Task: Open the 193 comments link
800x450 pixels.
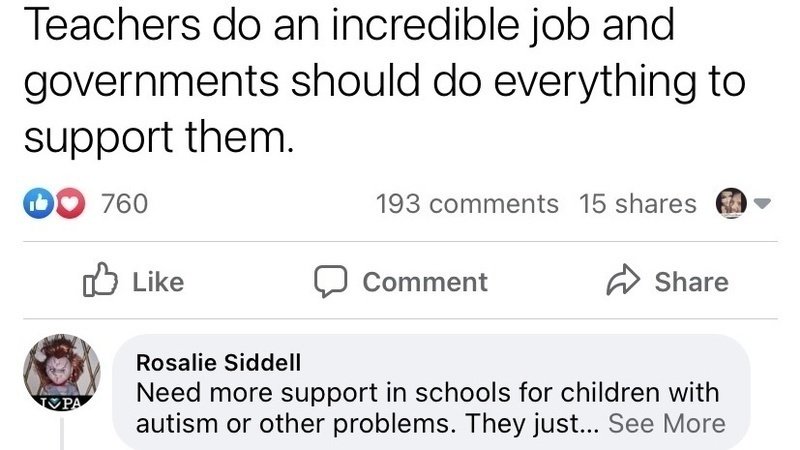Action: coord(467,204)
